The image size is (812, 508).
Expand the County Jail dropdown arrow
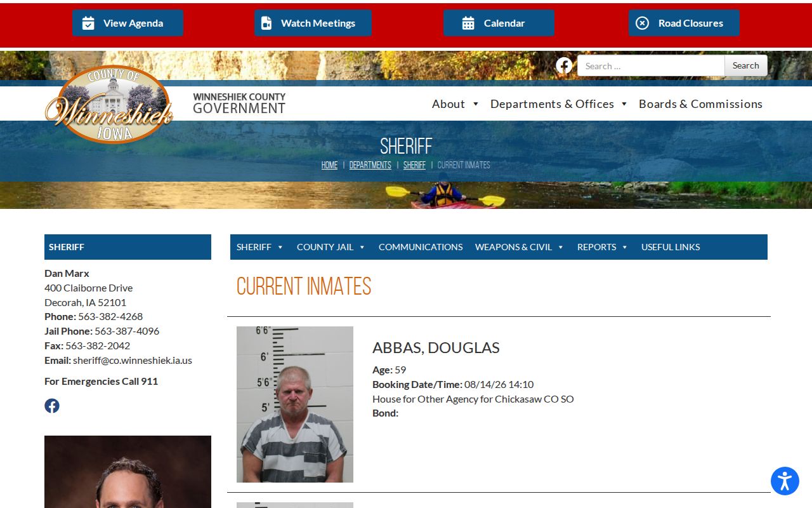tap(362, 247)
